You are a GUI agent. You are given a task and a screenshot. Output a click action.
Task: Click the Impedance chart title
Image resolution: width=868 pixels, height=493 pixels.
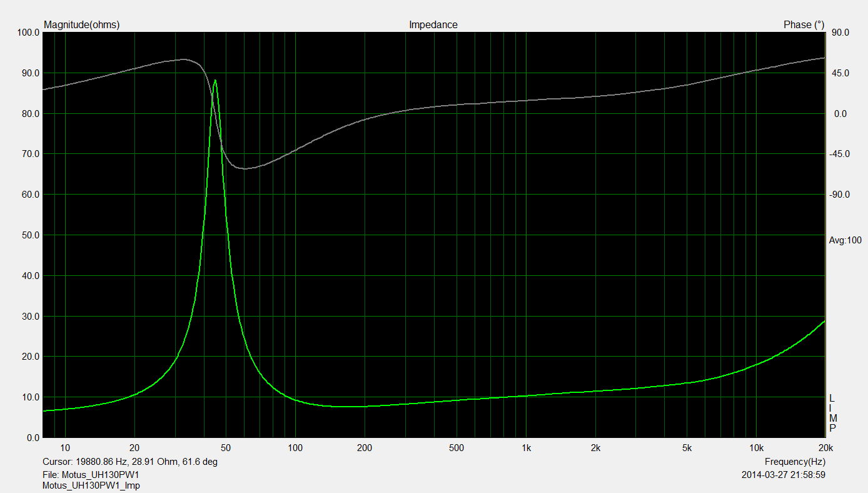pyautogui.click(x=433, y=25)
